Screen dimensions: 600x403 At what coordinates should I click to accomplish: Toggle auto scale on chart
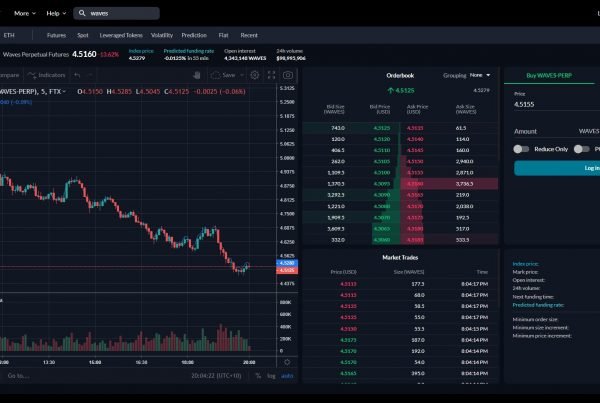287,376
